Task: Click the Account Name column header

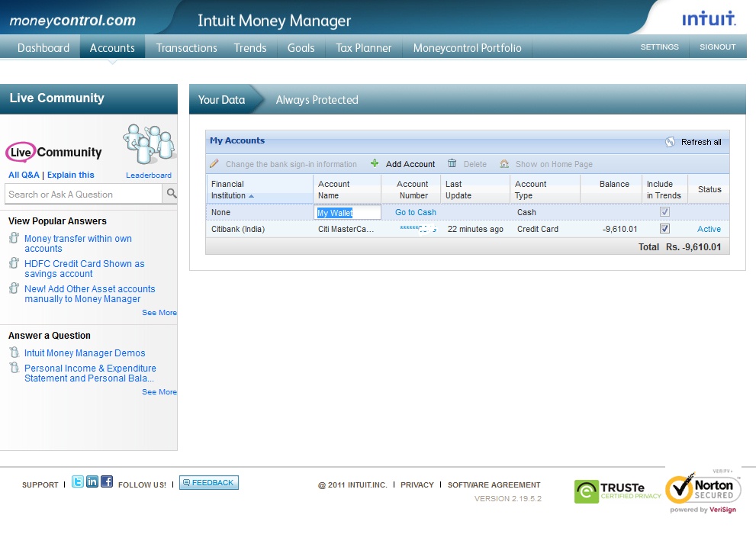Action: coord(347,189)
